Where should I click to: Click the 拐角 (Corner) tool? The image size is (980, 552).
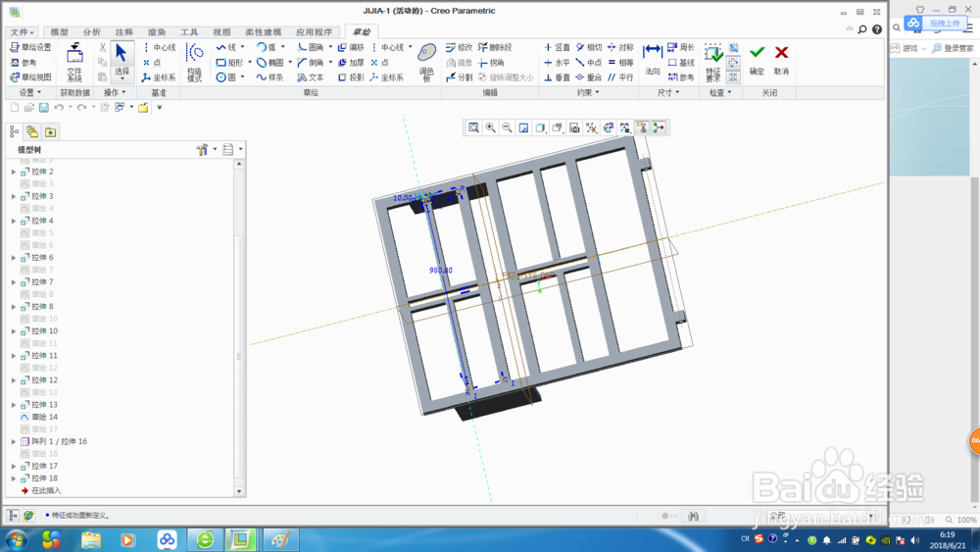[x=491, y=63]
